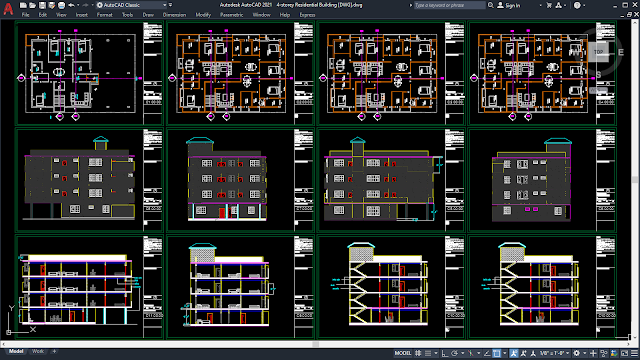Image resolution: width=640 pixels, height=360 pixels.
Task: Toggle Clean Screen icon
Action: point(624,353)
